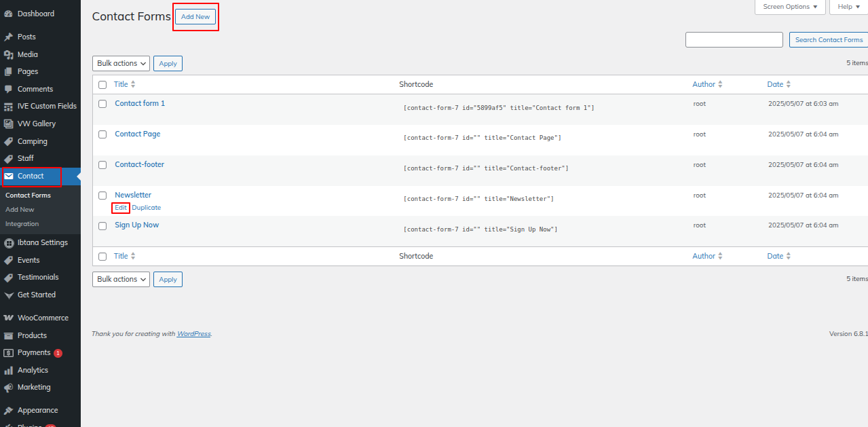The height and width of the screenshot is (427, 868).
Task: Open Ibtana Settings in the sidebar
Action: (x=42, y=242)
